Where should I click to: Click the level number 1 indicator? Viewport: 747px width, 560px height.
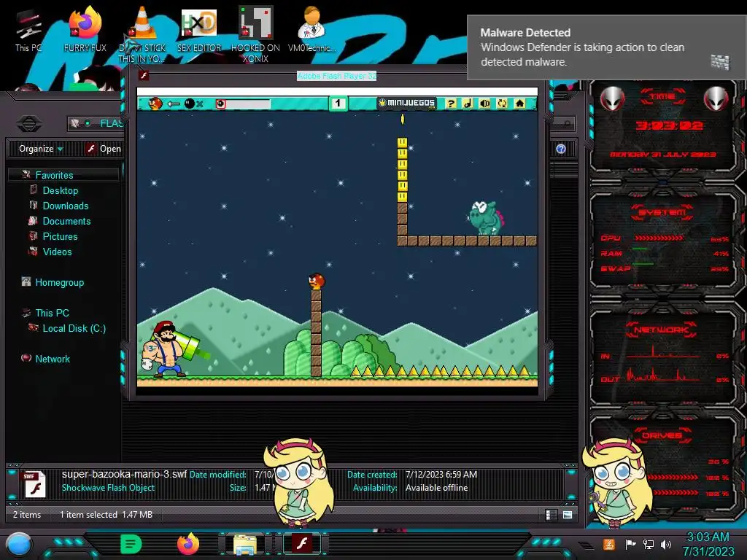click(x=338, y=104)
